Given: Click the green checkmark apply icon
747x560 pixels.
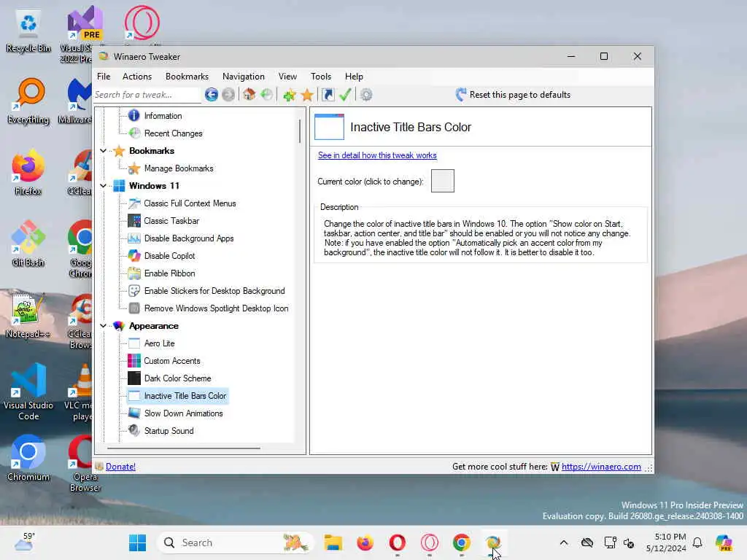Looking at the screenshot, I should pos(345,95).
